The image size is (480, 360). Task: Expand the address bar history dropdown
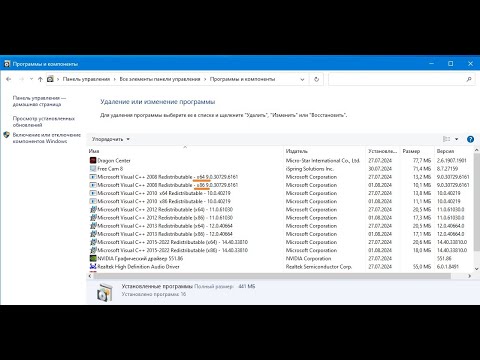coord(302,79)
